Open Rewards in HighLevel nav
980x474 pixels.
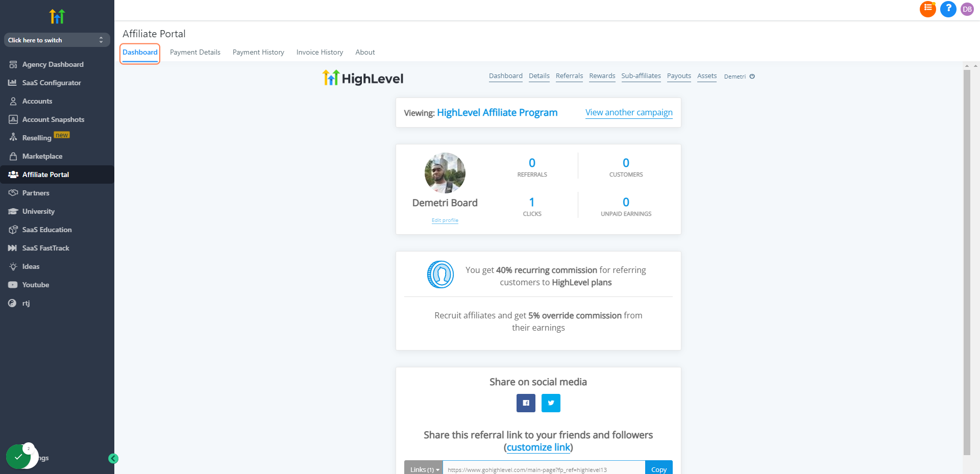(x=602, y=76)
